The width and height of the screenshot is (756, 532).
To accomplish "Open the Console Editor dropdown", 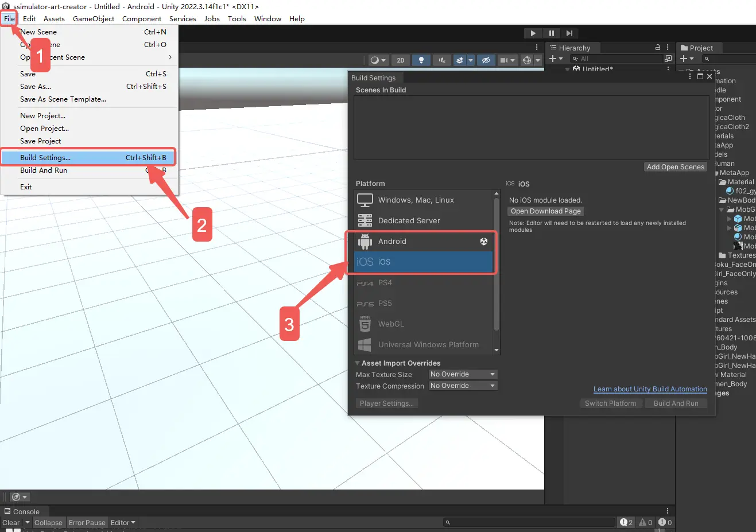I will (x=123, y=523).
